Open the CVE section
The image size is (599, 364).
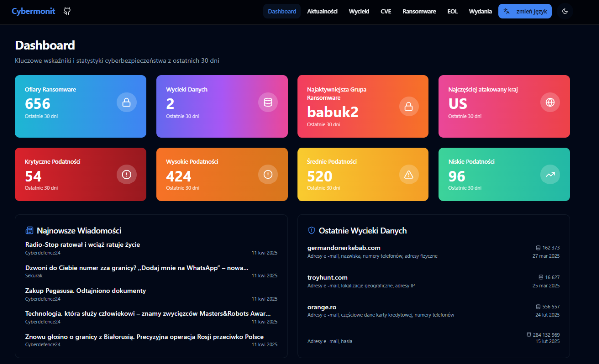(386, 11)
